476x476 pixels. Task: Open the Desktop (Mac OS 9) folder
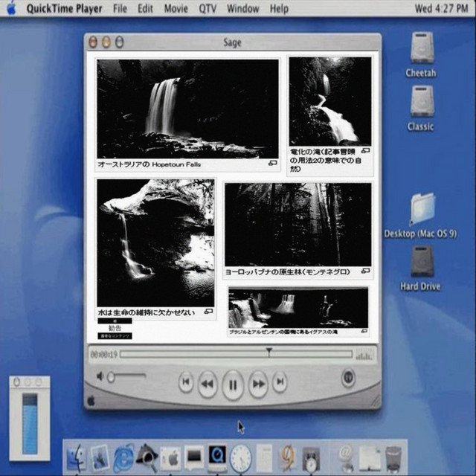[421, 209]
